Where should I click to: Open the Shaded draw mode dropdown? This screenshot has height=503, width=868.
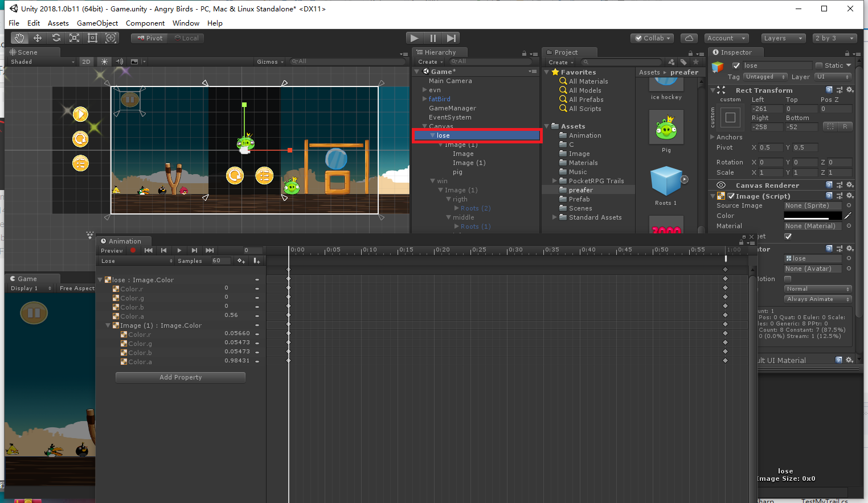[40, 61]
